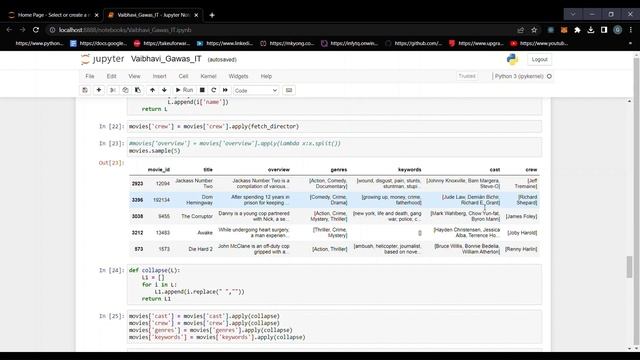Open the View menu

134,76
